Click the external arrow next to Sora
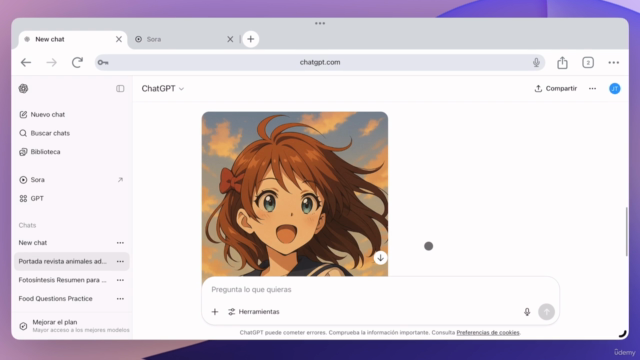Image resolution: width=640 pixels, height=360 pixels. pyautogui.click(x=120, y=180)
